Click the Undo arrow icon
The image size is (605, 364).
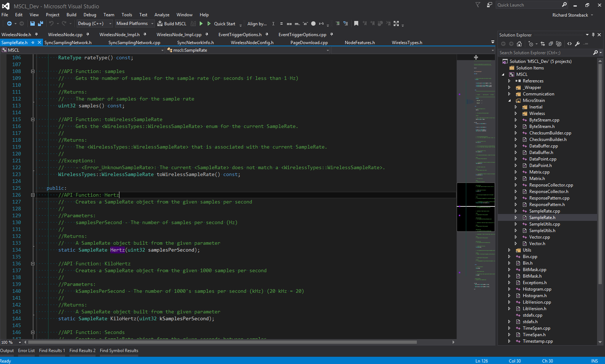pyautogui.click(x=51, y=23)
